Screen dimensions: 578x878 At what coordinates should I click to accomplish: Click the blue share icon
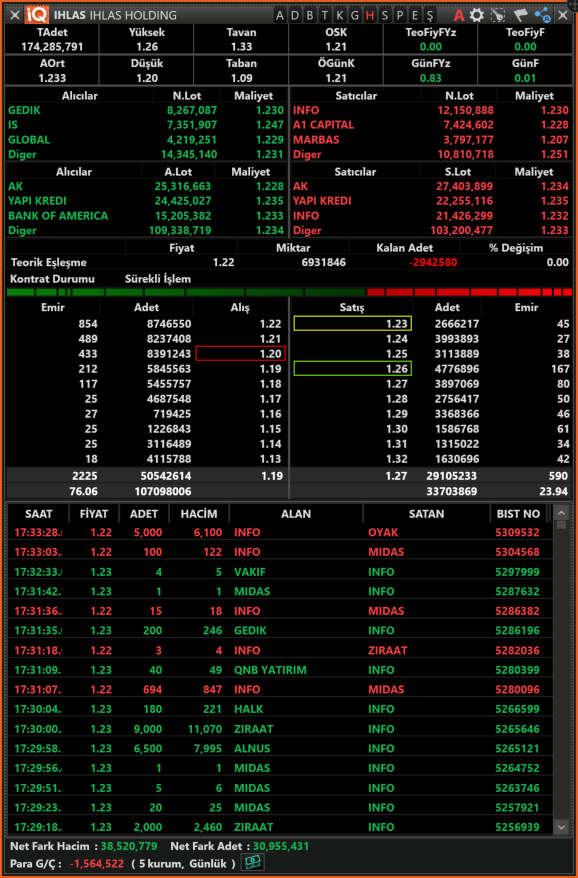[542, 15]
